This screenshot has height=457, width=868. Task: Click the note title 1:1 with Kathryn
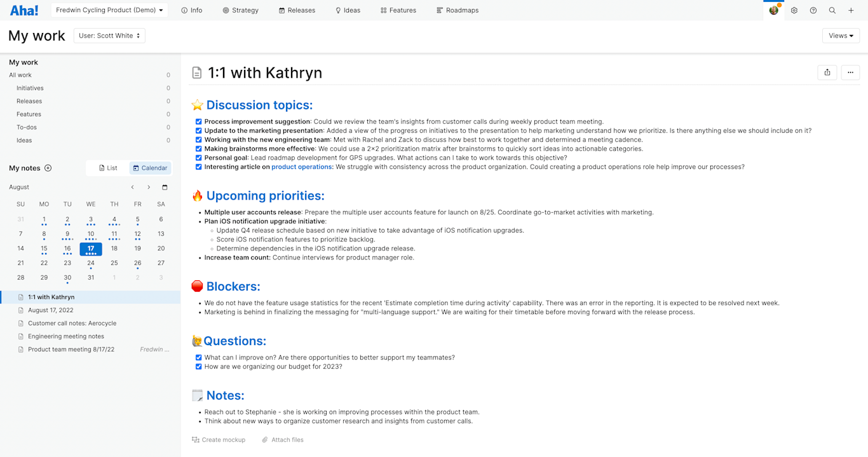point(265,73)
